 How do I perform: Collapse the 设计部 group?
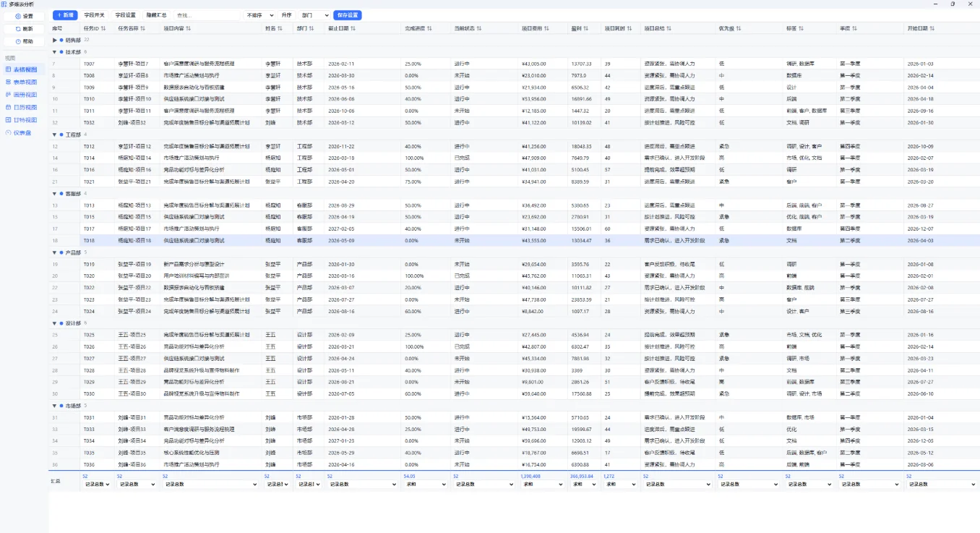pos(54,323)
